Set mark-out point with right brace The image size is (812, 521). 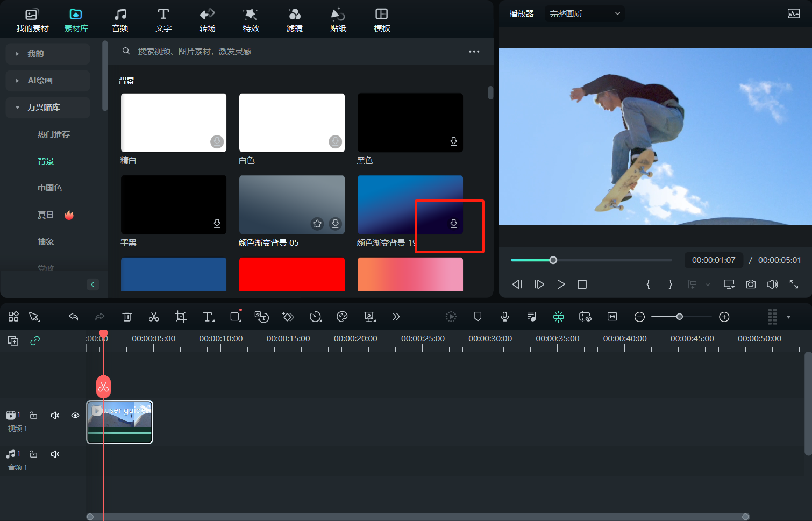coord(670,284)
